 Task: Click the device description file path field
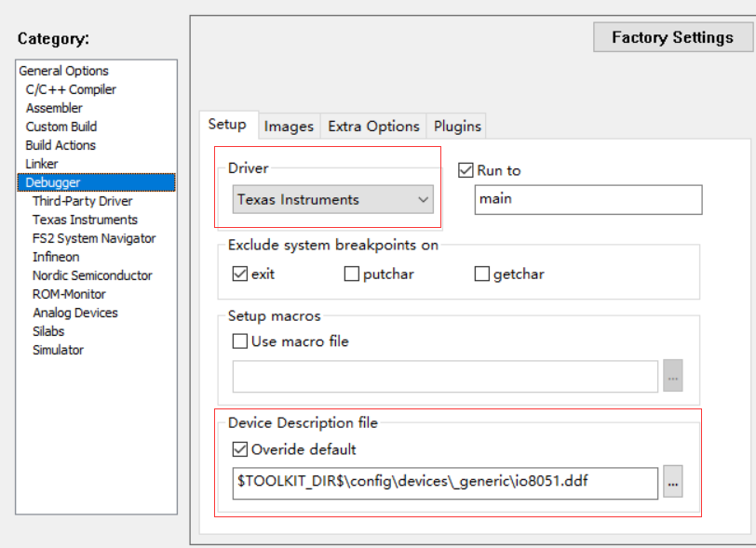pyautogui.click(x=445, y=482)
